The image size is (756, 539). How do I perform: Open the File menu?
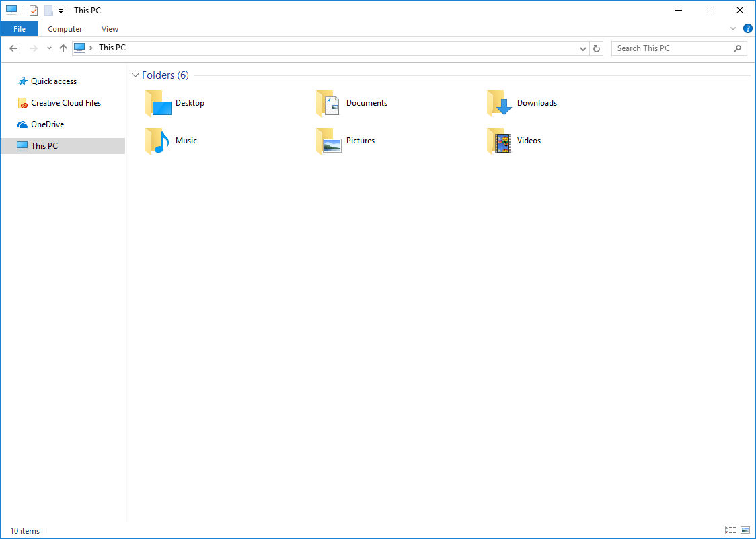20,29
